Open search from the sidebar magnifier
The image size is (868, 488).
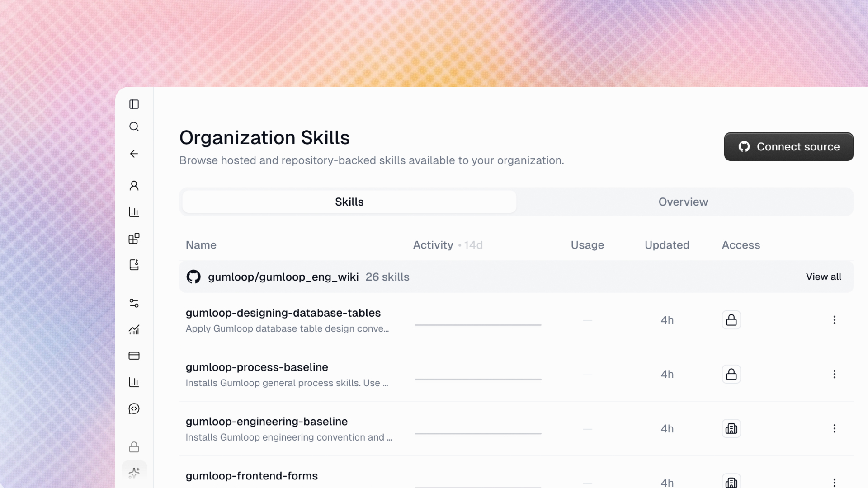pos(134,127)
